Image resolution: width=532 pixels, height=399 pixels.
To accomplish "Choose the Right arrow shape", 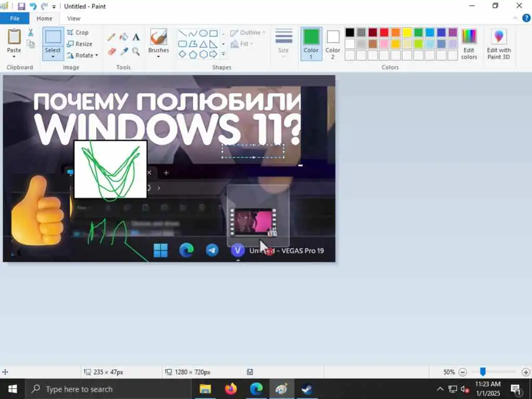I will click(x=213, y=54).
